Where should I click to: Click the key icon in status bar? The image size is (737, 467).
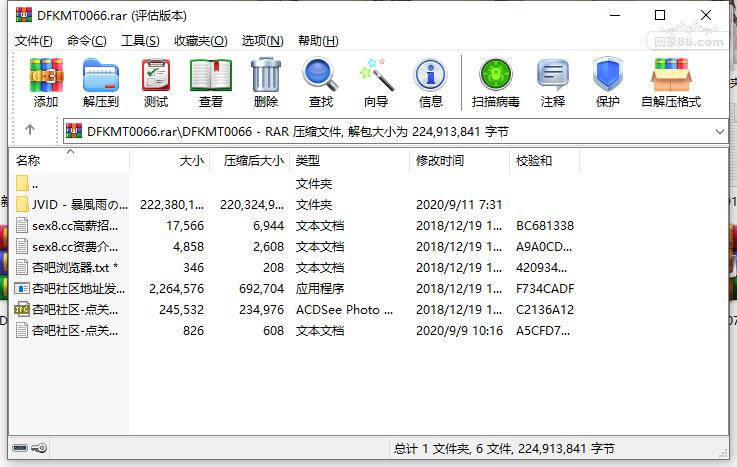click(39, 448)
